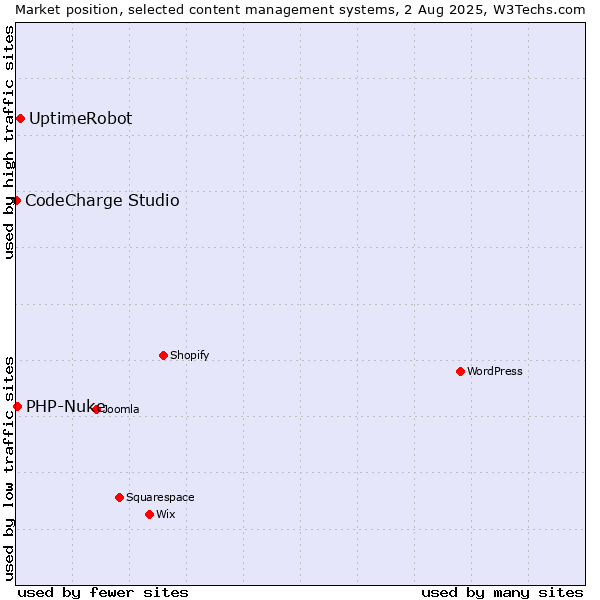600x600 pixels.
Task: Click the CodeCharge Studio label
Action: [x=102, y=201]
